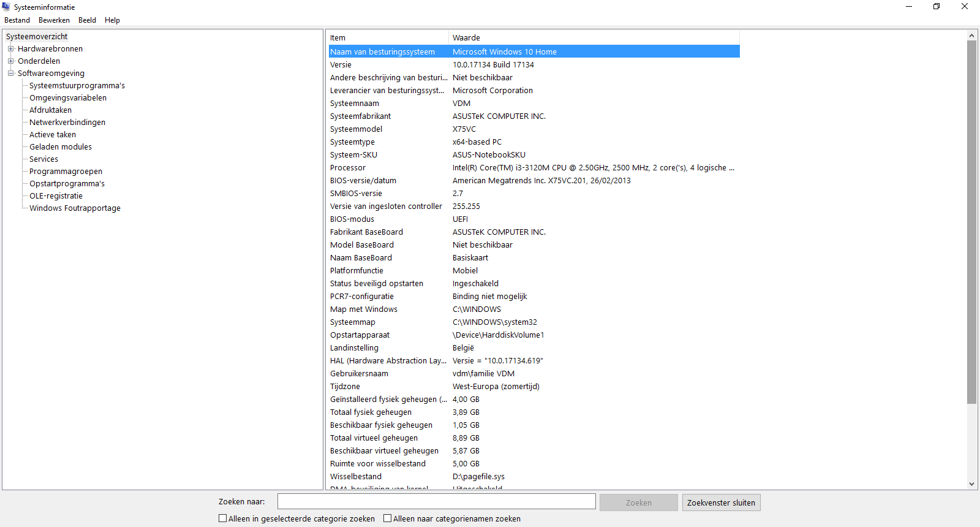The width and height of the screenshot is (980, 527).
Task: Select the Systeemnaam row
Action: (534, 104)
